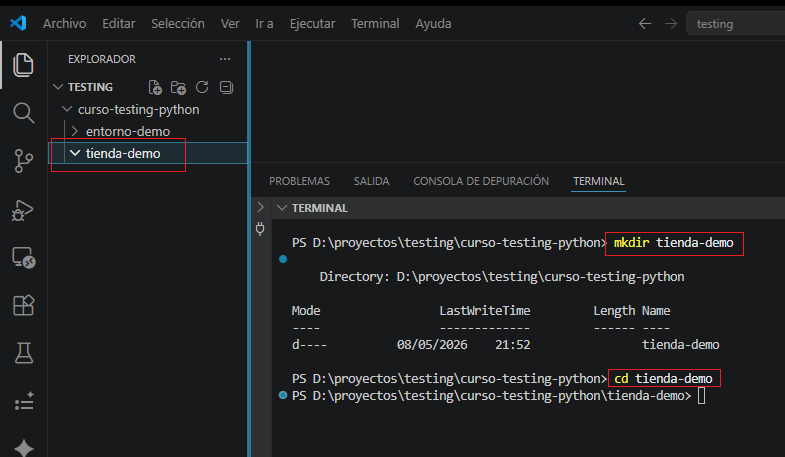Image resolution: width=785 pixels, height=457 pixels.
Task: Click the '08/05/2026' date value
Action: 432,344
